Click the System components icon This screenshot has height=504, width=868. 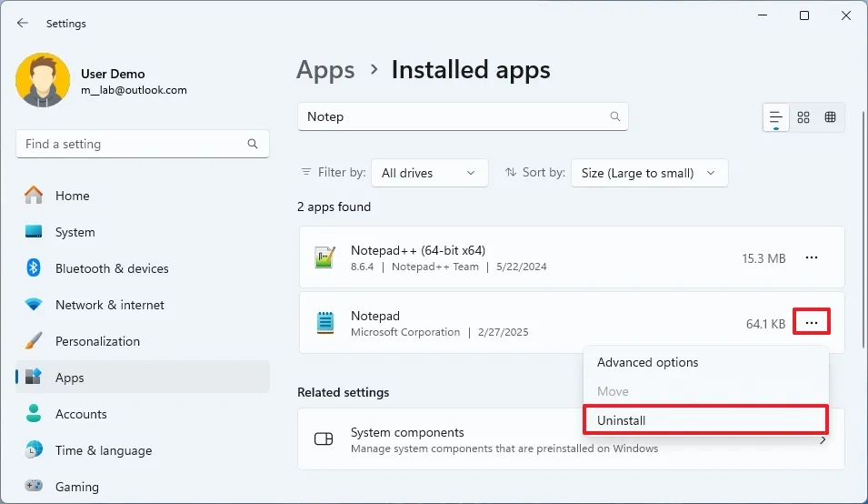[x=324, y=439]
